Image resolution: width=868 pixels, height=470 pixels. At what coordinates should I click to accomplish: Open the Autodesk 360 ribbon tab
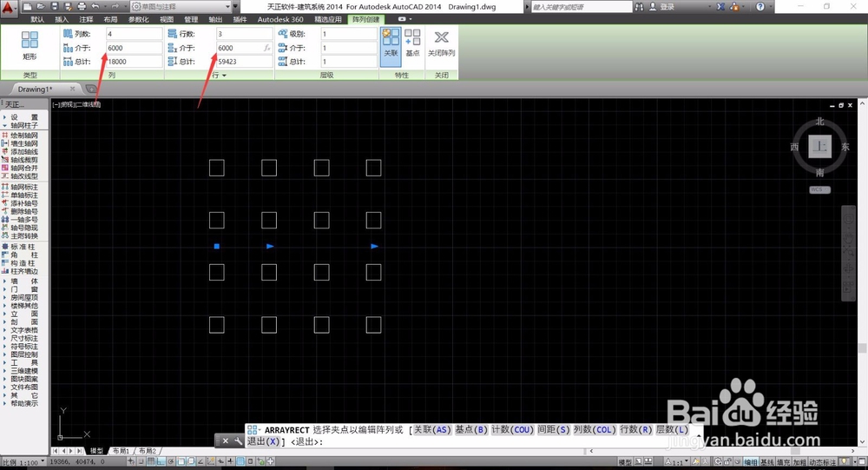[x=280, y=19]
